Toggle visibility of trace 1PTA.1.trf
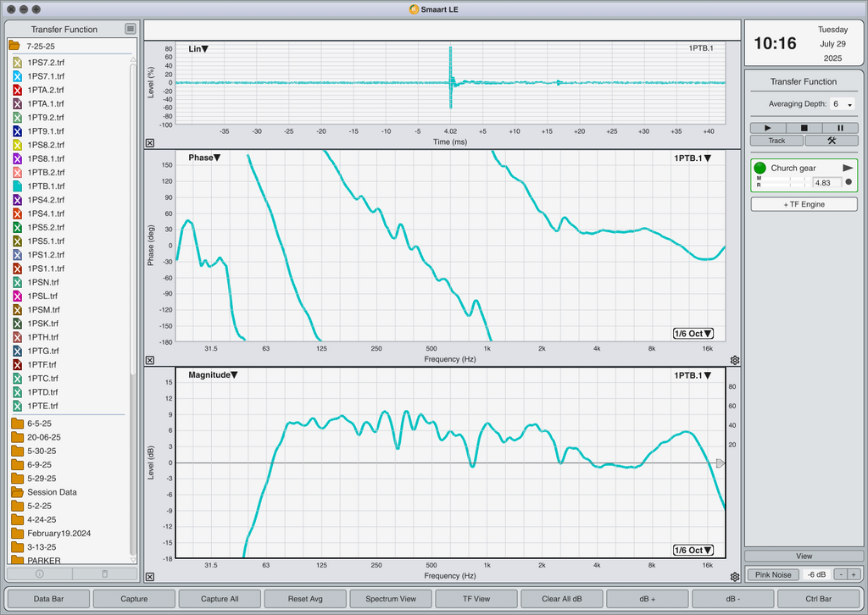 pos(17,103)
